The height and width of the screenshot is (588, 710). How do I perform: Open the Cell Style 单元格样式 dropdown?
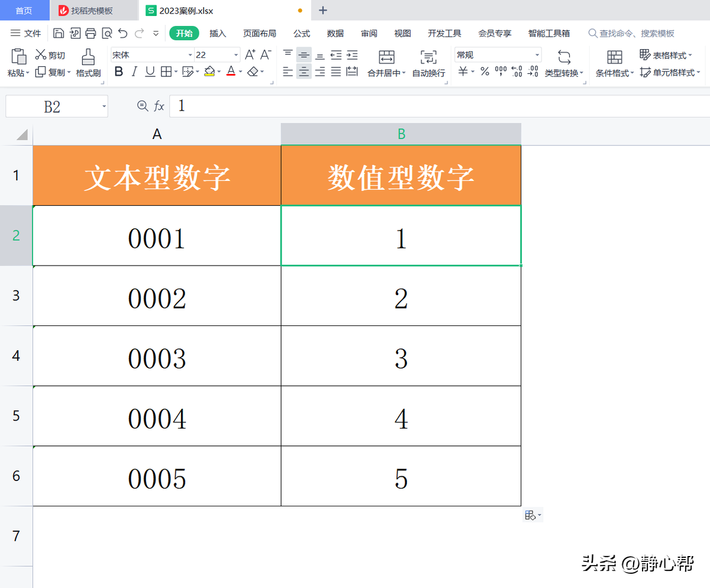(x=670, y=72)
